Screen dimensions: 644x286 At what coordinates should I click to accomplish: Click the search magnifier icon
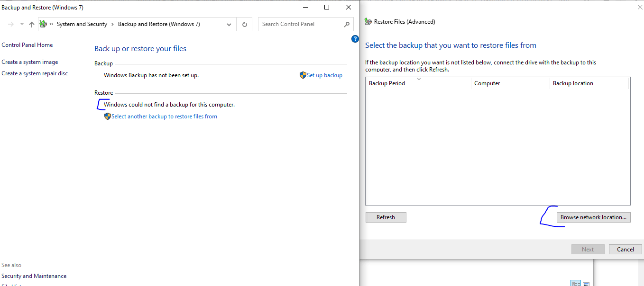pyautogui.click(x=347, y=24)
